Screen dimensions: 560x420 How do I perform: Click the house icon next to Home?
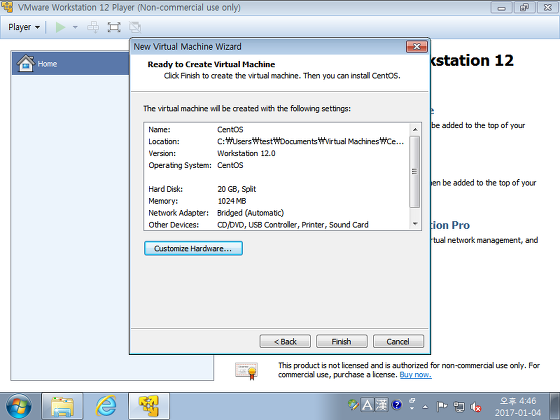(x=26, y=63)
